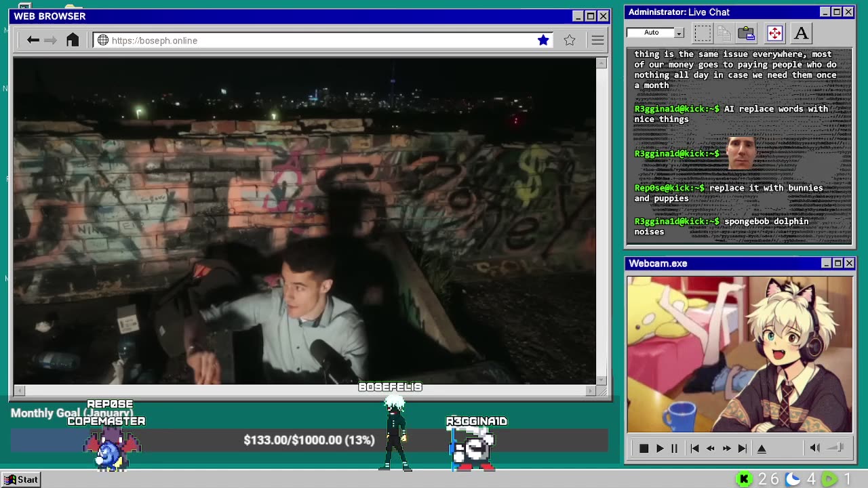Click the monthly goal progress bar amount
Image resolution: width=868 pixels, height=488 pixels.
point(309,440)
